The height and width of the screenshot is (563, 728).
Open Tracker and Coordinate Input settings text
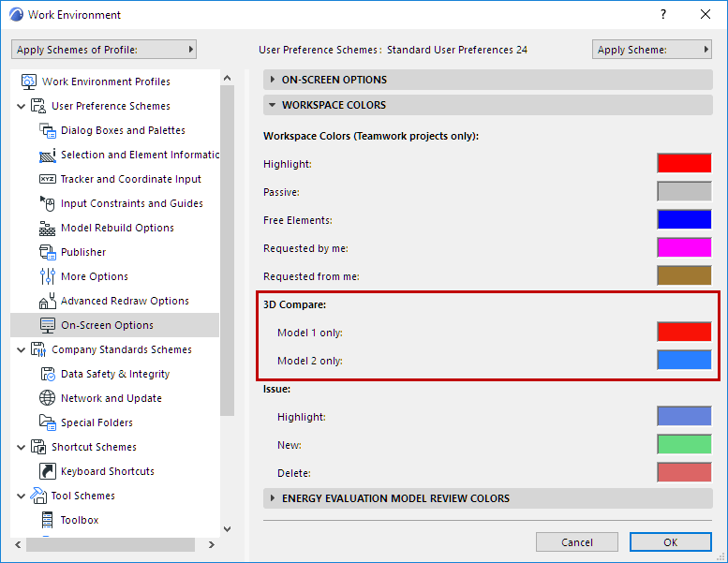(131, 179)
